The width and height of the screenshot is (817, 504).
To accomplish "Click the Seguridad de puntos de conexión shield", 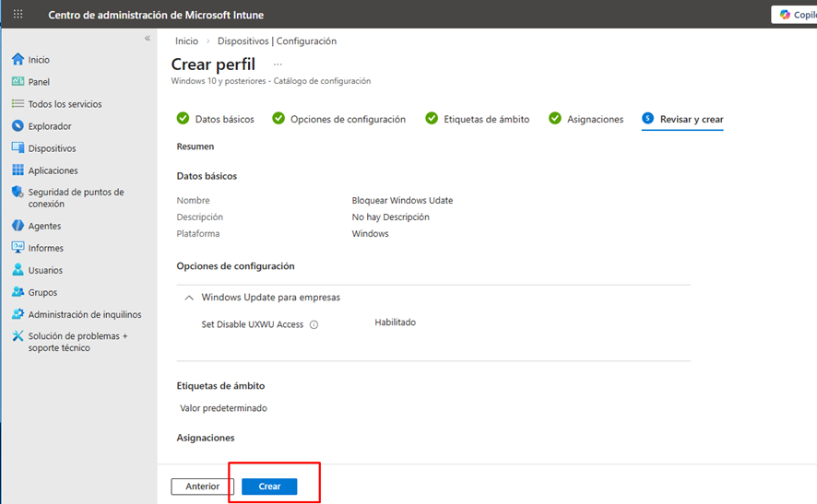I will pos(18,193).
